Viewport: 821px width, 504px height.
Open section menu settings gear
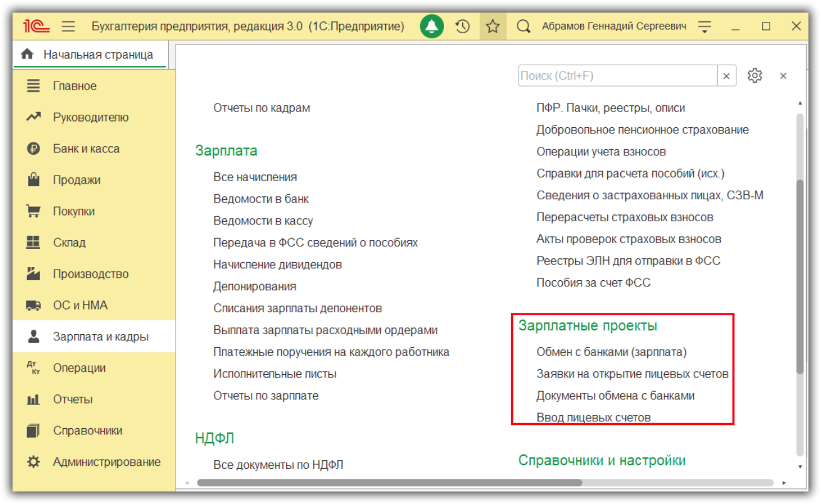[x=755, y=76]
